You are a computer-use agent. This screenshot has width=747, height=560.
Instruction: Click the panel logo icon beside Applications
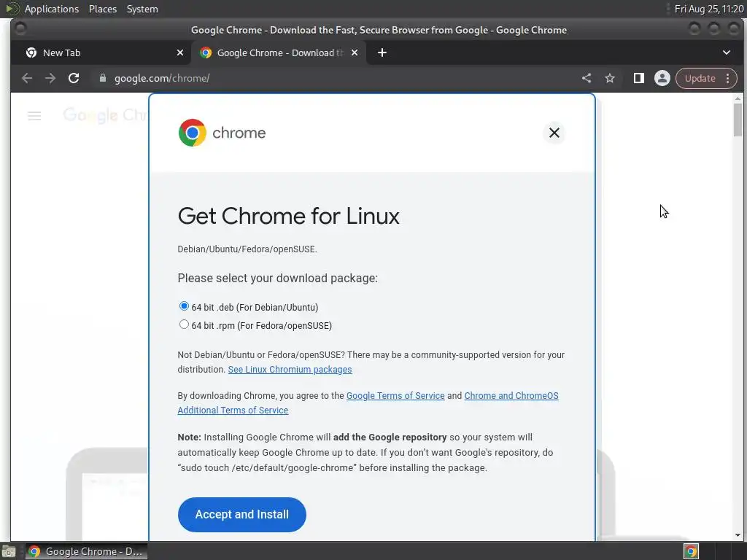pos(12,9)
